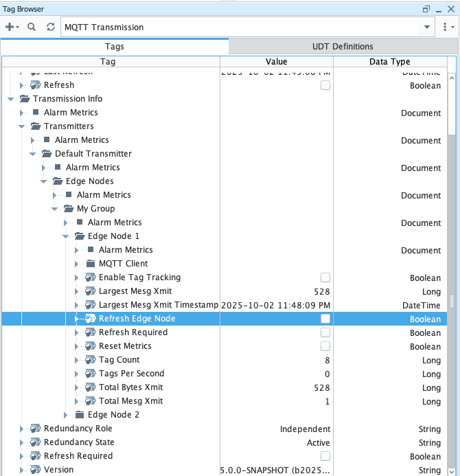The height and width of the screenshot is (476, 460).
Task: Open the tag search magnifier icon
Action: point(32,27)
